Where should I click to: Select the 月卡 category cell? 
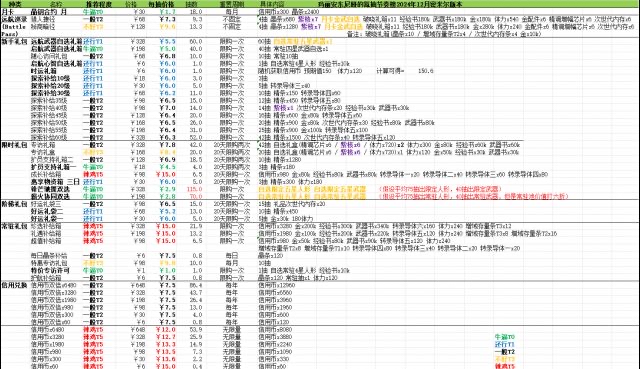[x=8, y=12]
